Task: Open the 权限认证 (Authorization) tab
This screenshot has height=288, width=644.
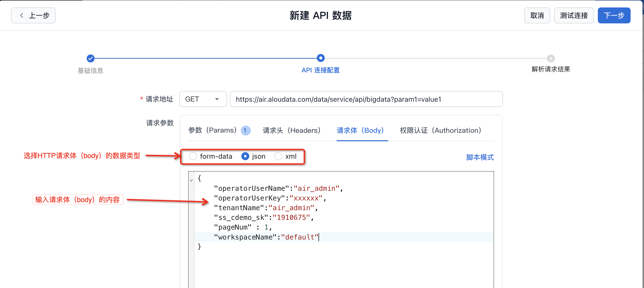Action: (440, 131)
